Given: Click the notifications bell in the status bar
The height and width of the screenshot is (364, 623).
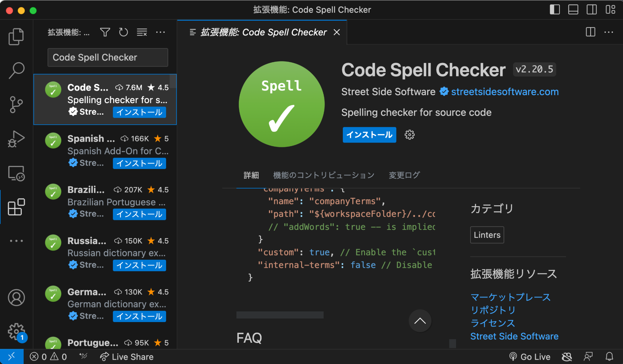Looking at the screenshot, I should click(610, 356).
